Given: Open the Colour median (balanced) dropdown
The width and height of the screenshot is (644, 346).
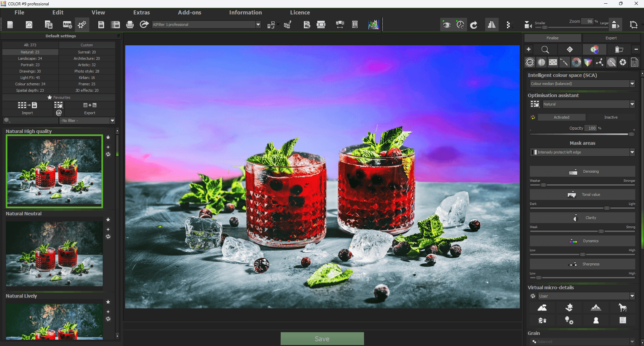Looking at the screenshot, I should (x=582, y=84).
